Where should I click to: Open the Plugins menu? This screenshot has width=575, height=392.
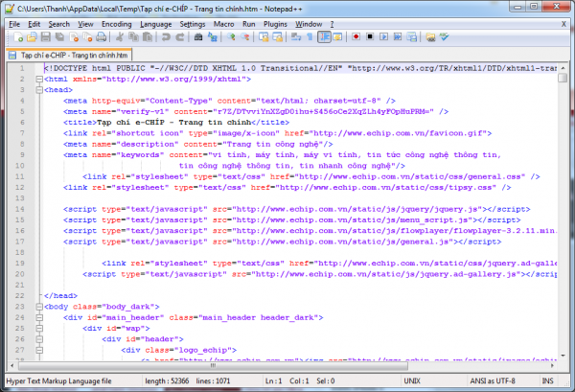pos(277,22)
